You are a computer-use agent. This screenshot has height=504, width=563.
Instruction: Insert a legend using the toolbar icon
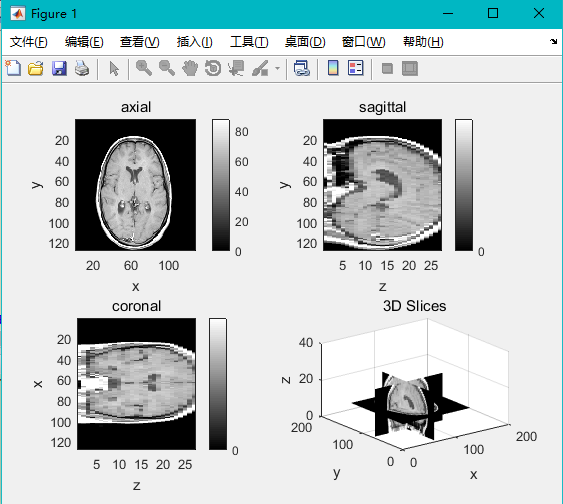355,68
